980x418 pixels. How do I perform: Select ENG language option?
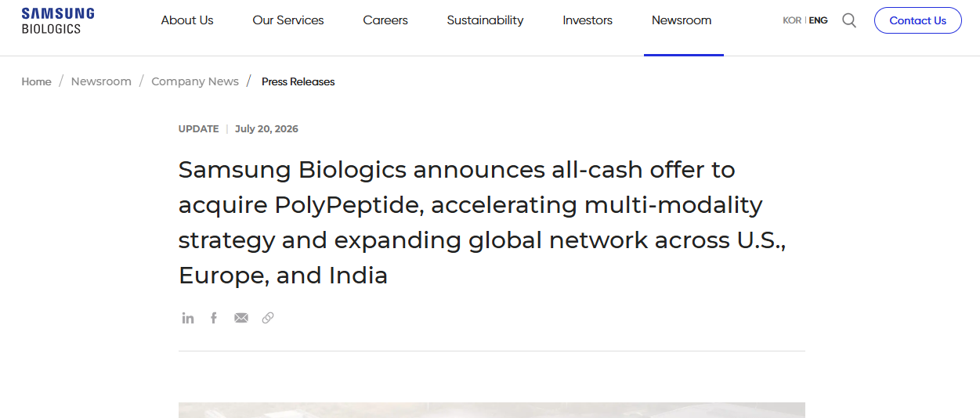coord(818,20)
